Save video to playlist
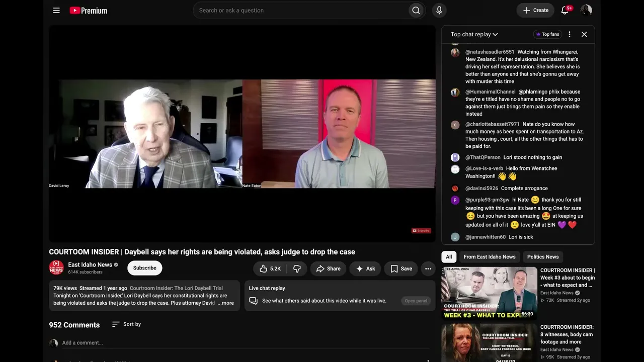The width and height of the screenshot is (644, 362). [x=401, y=268]
